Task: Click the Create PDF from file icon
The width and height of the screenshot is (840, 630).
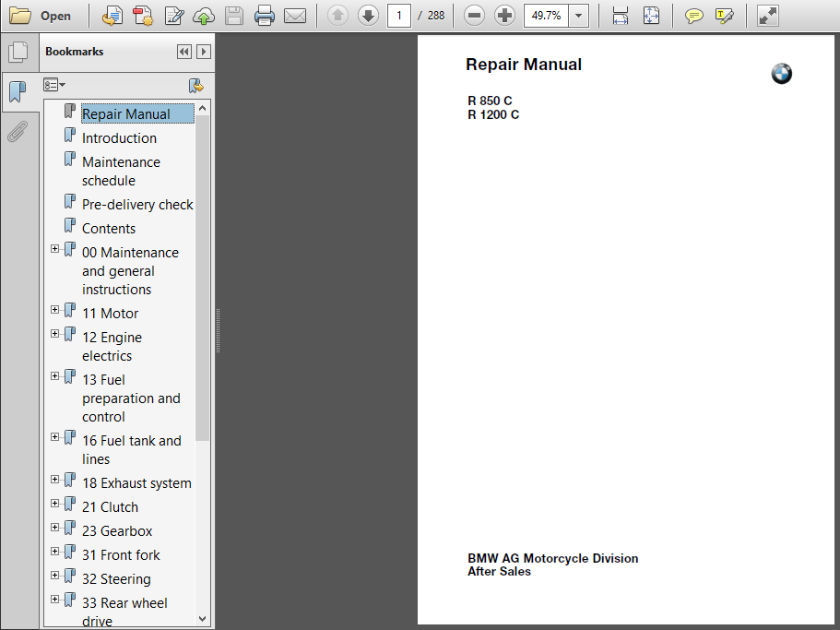Action: coord(112,16)
